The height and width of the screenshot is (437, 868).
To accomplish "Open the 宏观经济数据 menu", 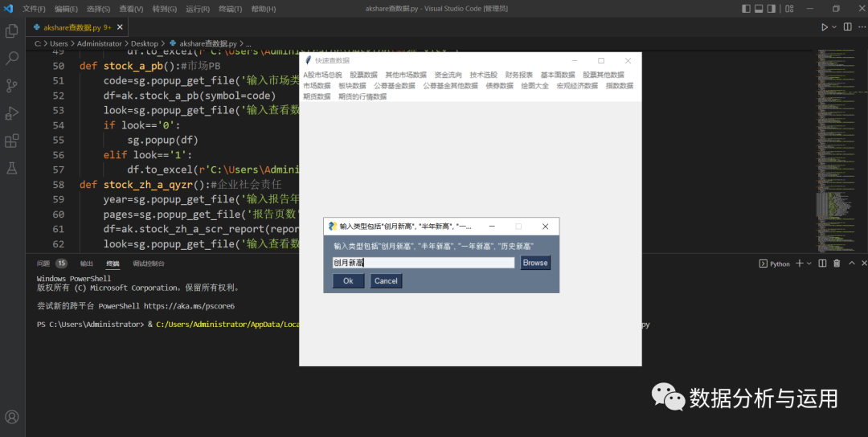I will pyautogui.click(x=577, y=86).
